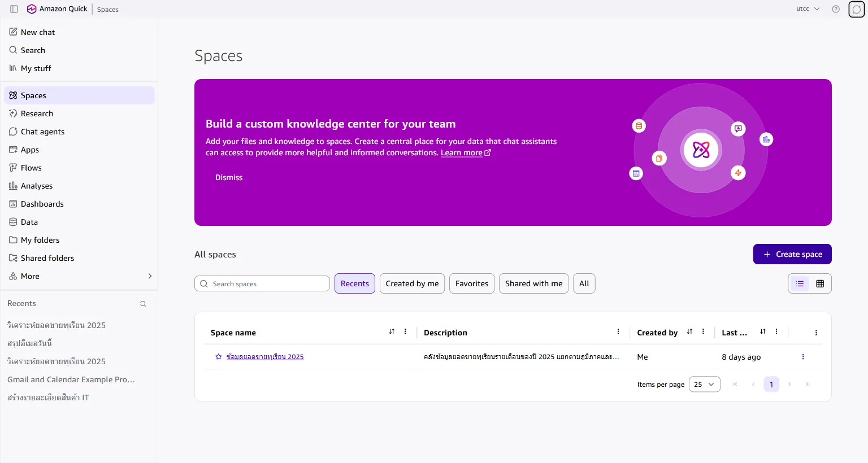Select the Recents filter

pyautogui.click(x=355, y=283)
